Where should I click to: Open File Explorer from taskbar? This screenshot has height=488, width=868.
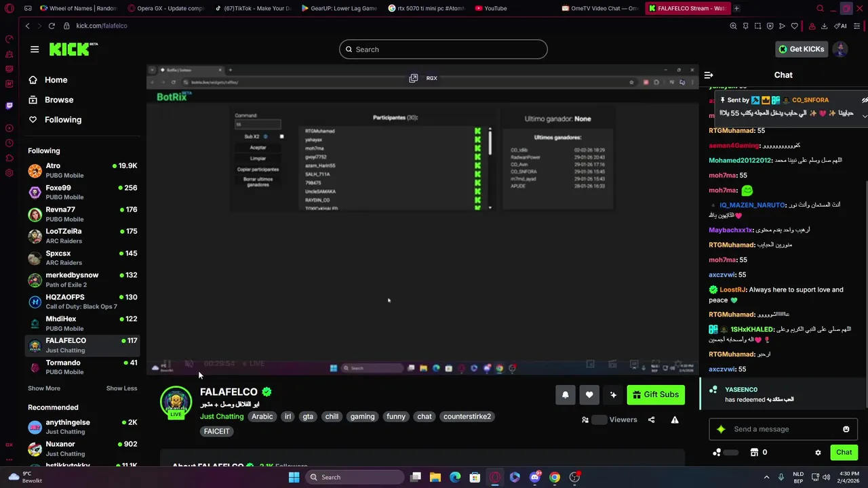pyautogui.click(x=435, y=477)
